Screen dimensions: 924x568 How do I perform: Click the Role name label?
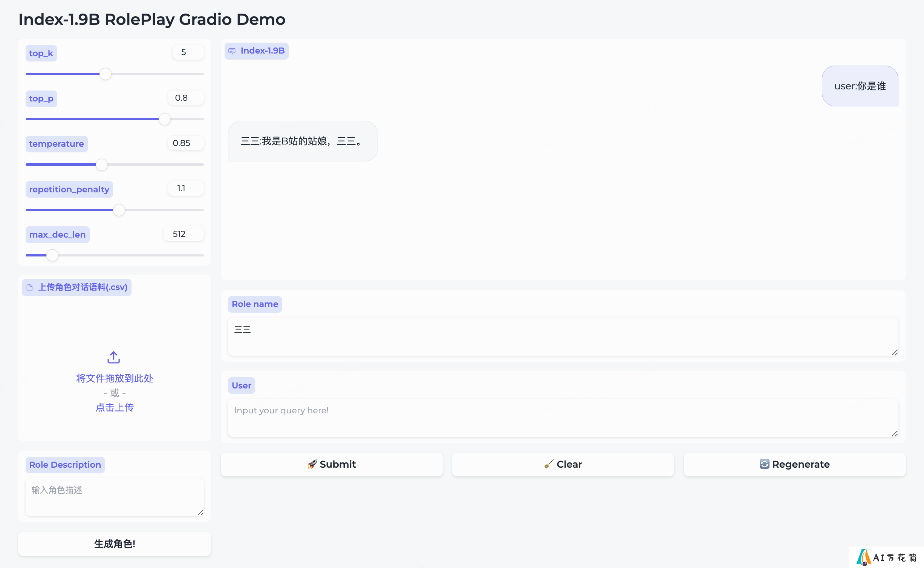pos(255,304)
